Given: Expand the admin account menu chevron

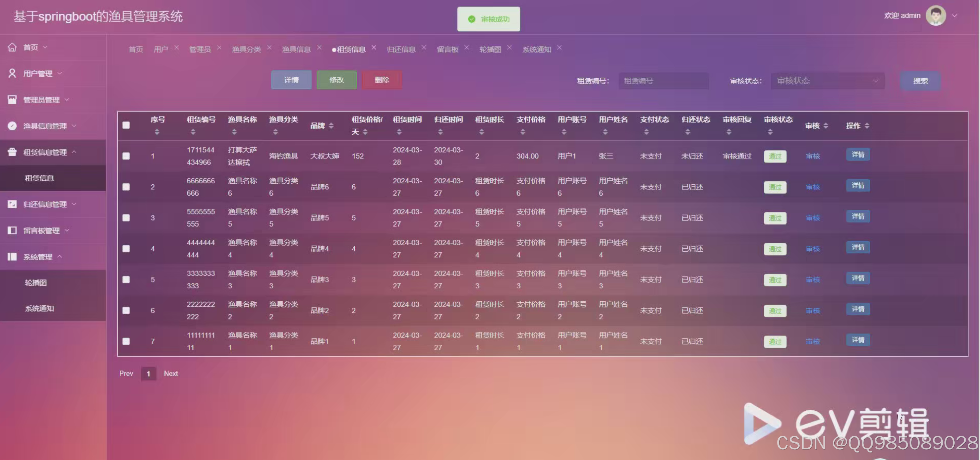Looking at the screenshot, I should (x=955, y=16).
